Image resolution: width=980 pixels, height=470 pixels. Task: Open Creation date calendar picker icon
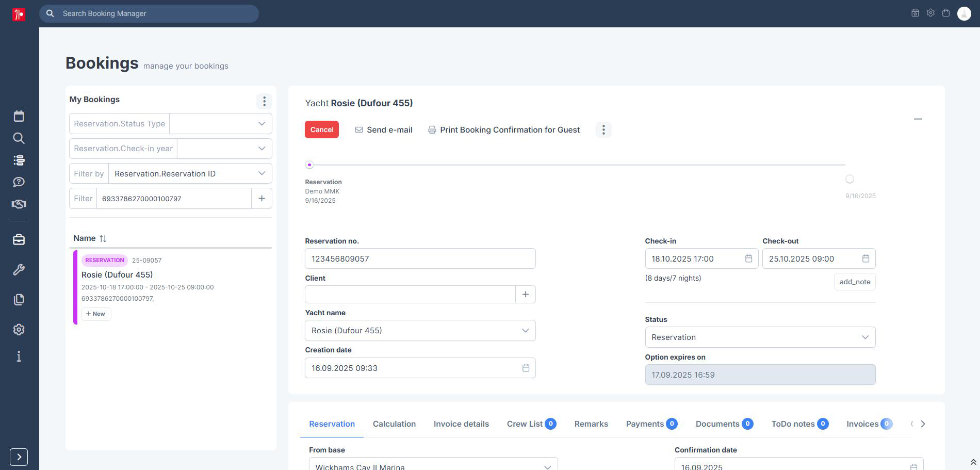click(526, 368)
